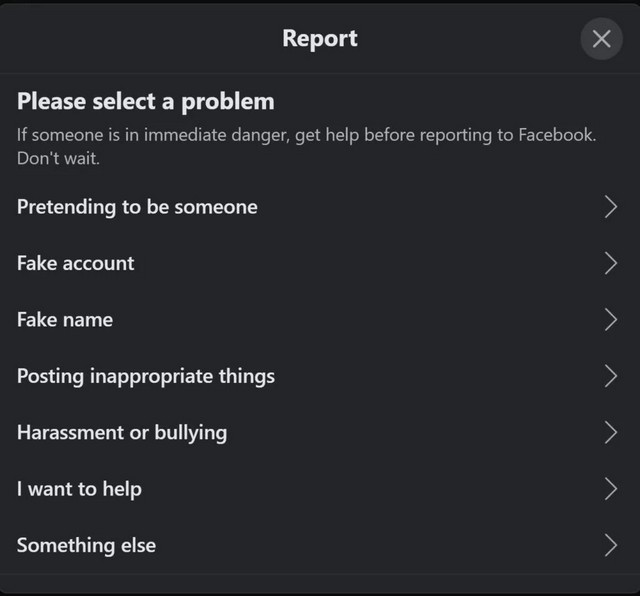Close the Report dialog with the X
Screen dimensions: 640x596
601,39
